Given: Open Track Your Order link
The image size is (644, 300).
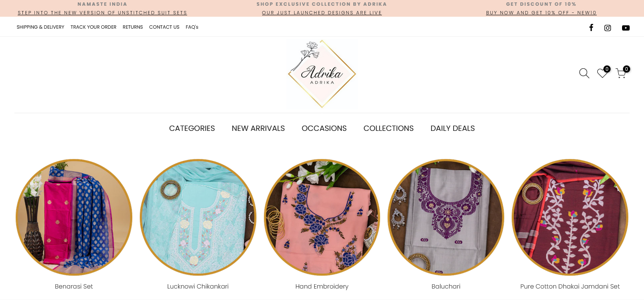Looking at the screenshot, I should pyautogui.click(x=94, y=27).
